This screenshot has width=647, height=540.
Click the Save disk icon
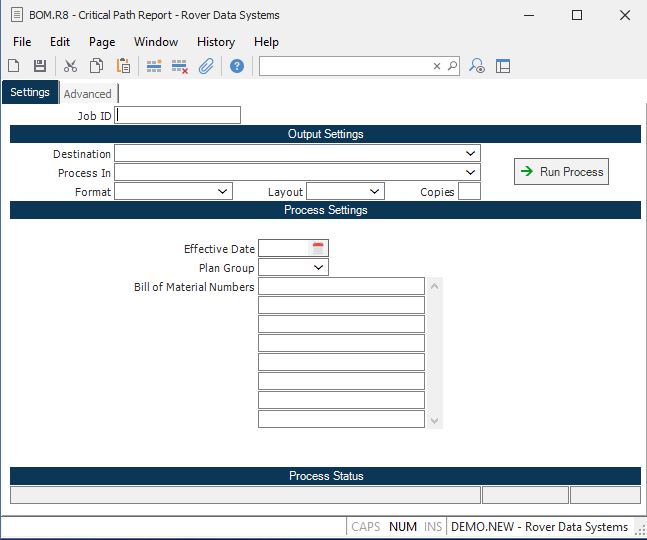[40, 66]
